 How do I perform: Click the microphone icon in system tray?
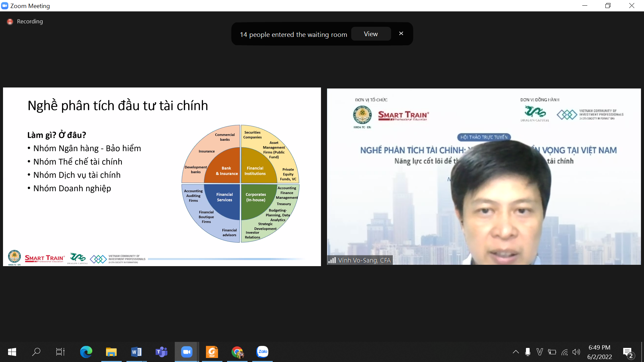tap(528, 352)
